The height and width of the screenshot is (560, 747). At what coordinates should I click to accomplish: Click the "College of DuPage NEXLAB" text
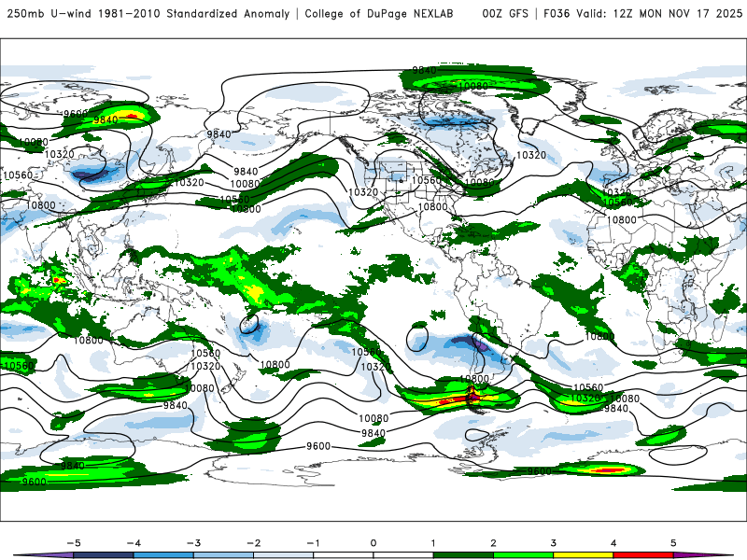tap(379, 13)
